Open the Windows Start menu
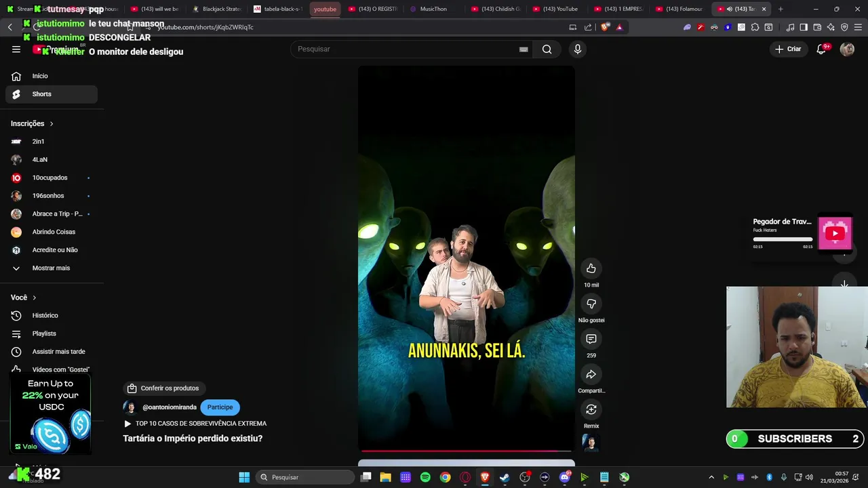Viewport: 868px width, 488px height. click(x=244, y=477)
